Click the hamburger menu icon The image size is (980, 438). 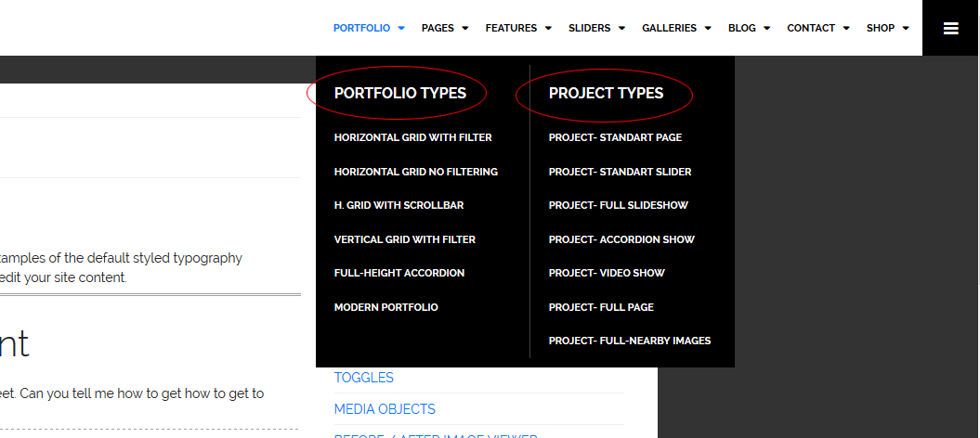coord(950,28)
